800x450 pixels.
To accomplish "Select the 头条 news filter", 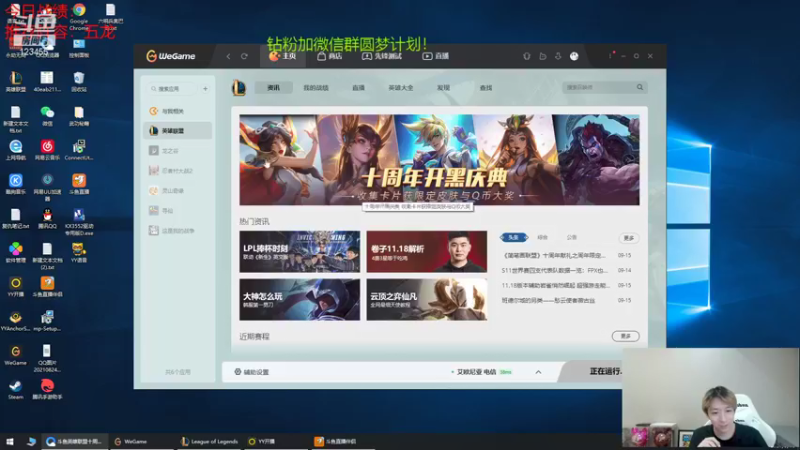I will point(514,237).
